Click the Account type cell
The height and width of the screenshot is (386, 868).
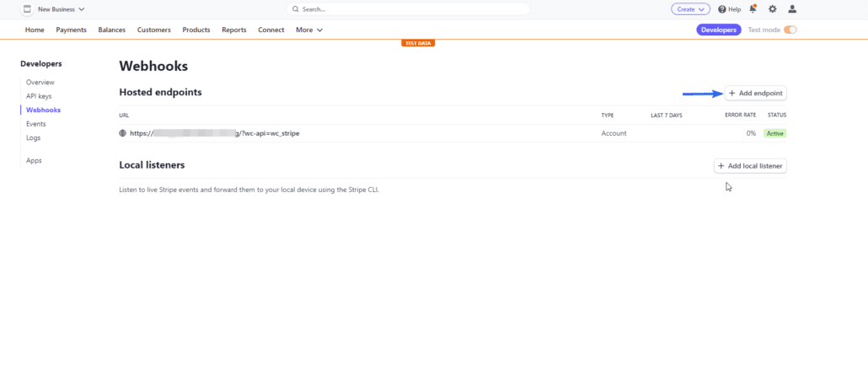click(613, 133)
